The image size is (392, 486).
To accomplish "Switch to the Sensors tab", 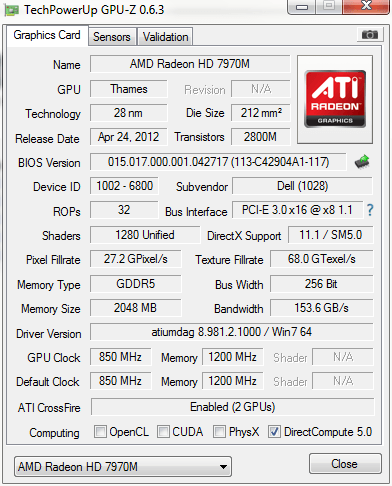I will 112,37.
